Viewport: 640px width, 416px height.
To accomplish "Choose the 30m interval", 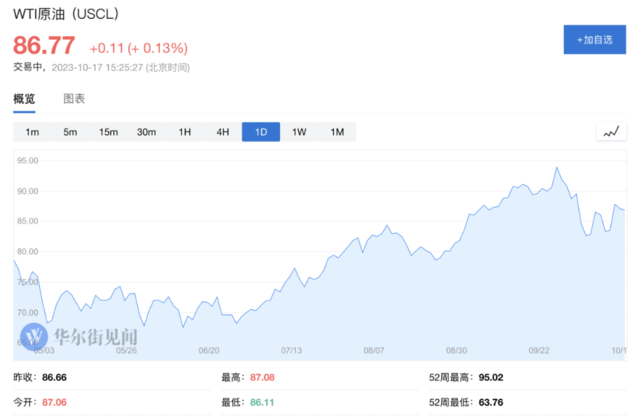I will point(146,132).
